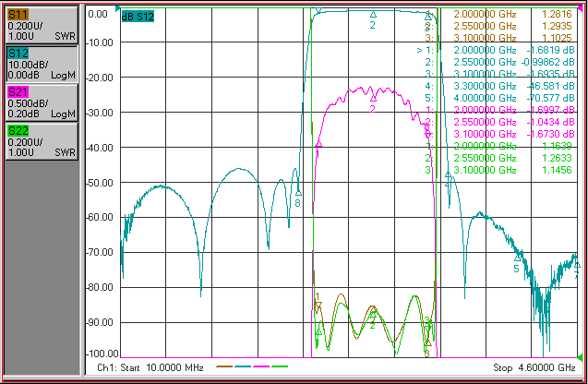Click the -30.00 Y-axis label
The height and width of the screenshot is (384, 588).
[100, 113]
